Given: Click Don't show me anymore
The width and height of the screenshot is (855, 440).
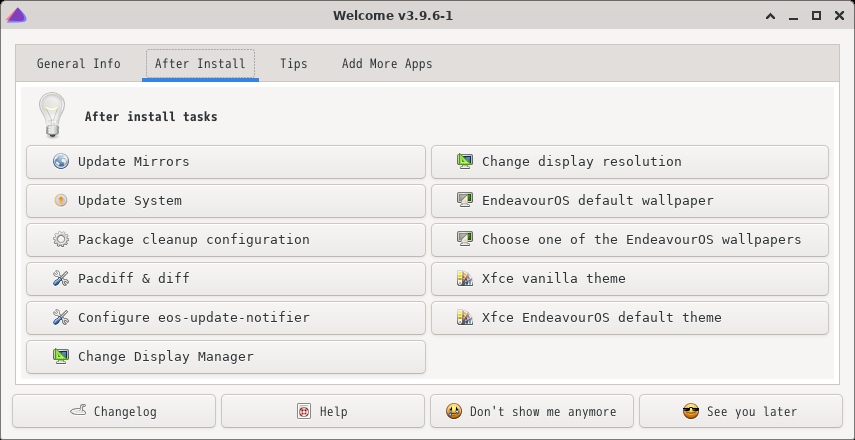Looking at the screenshot, I should tap(532, 411).
